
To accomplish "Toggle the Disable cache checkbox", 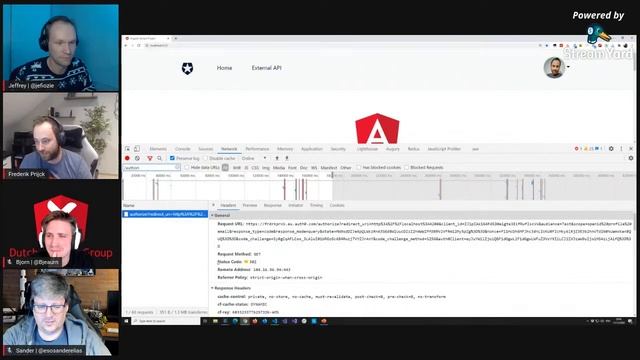I will (206, 158).
